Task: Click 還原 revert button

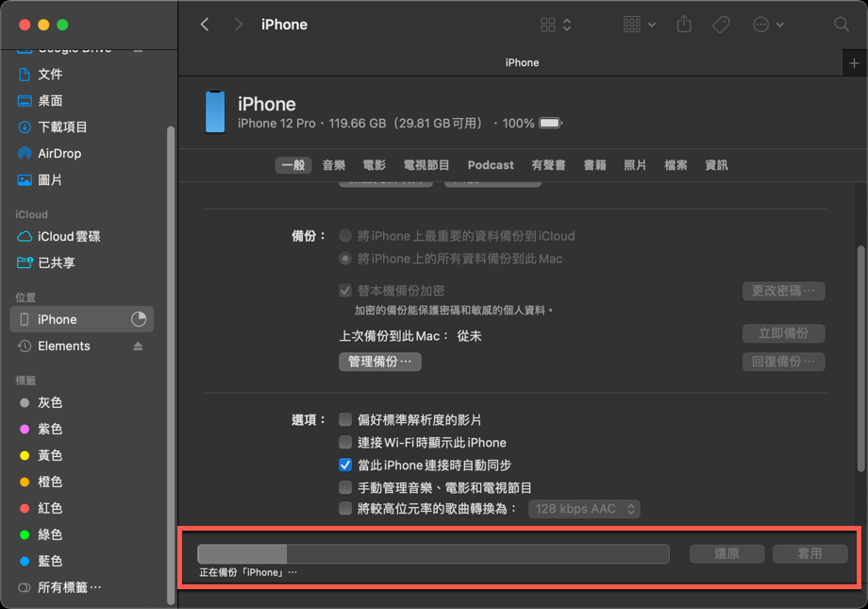Action: tap(726, 553)
